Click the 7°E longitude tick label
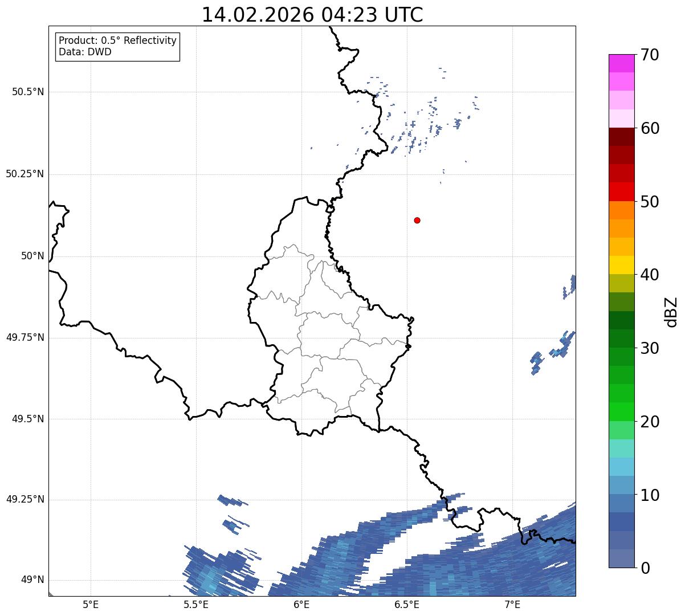685x616 pixels. tap(512, 604)
